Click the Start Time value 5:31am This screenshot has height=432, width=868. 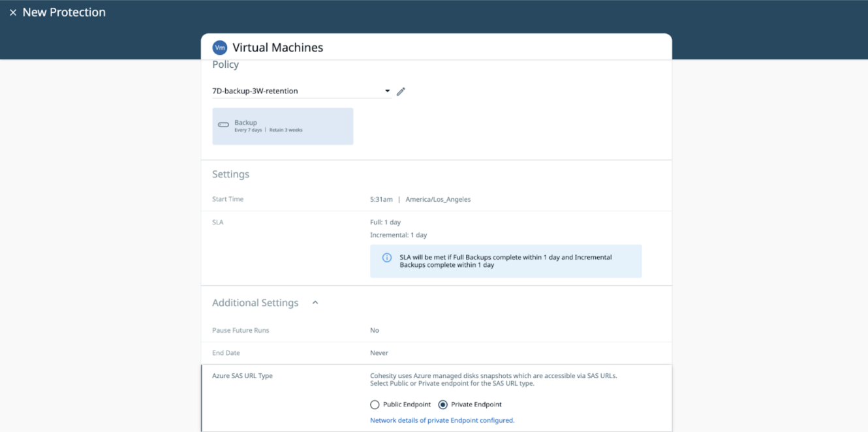[x=381, y=200]
